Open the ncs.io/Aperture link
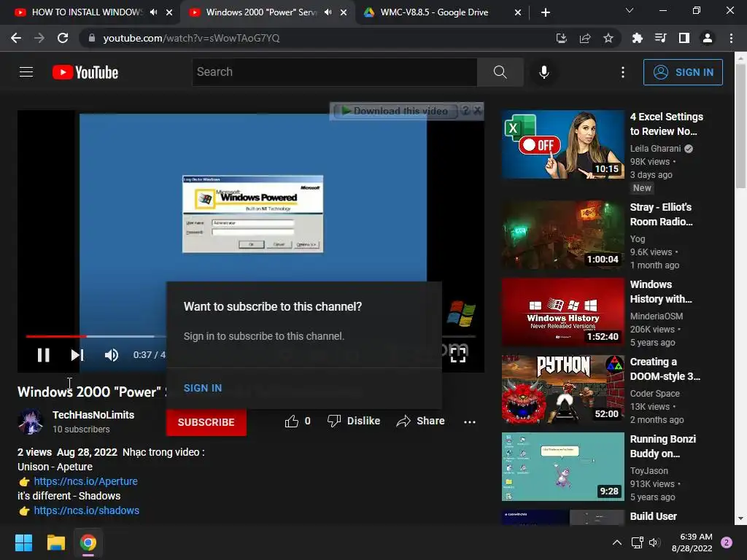747x560 pixels. (86, 481)
